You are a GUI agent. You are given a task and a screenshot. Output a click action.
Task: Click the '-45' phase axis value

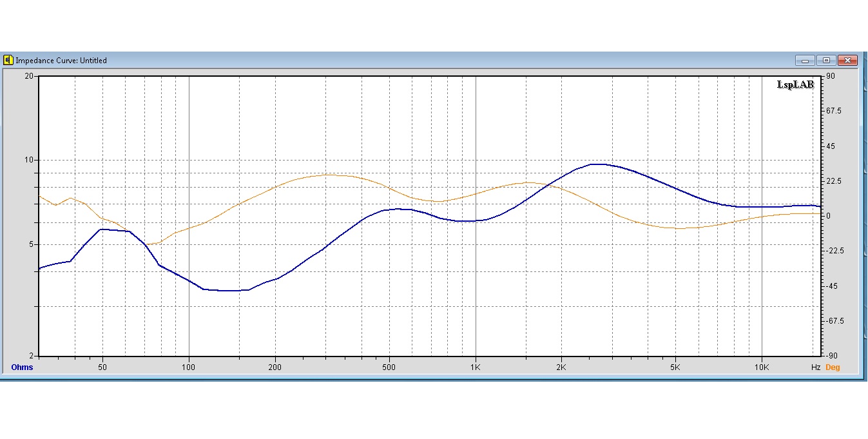pyautogui.click(x=831, y=286)
